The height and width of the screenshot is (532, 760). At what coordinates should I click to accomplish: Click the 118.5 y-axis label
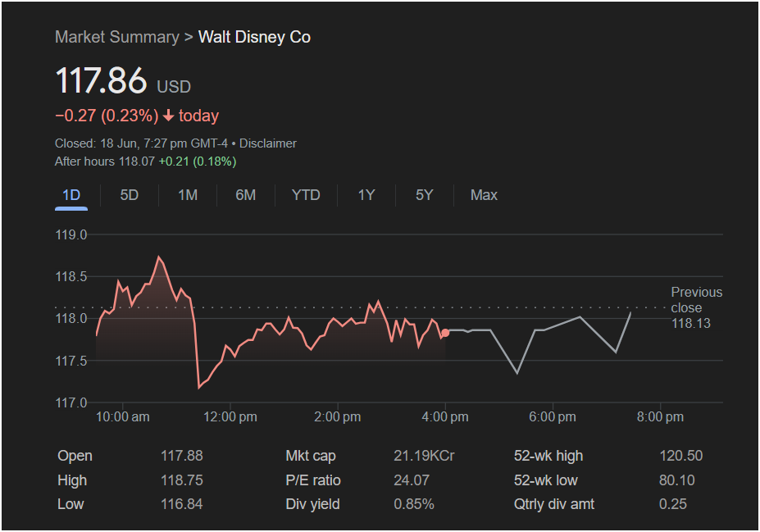click(71, 277)
